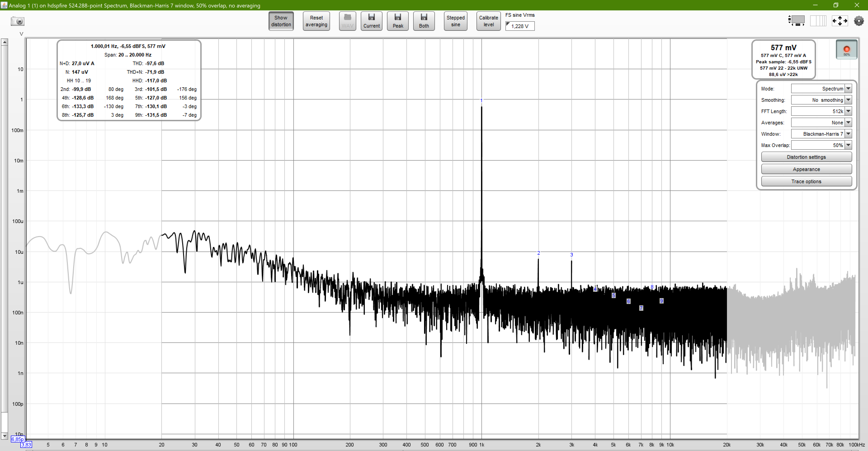Toggle the Show distortion button
This screenshot has width=868, height=451.
coord(281,21)
